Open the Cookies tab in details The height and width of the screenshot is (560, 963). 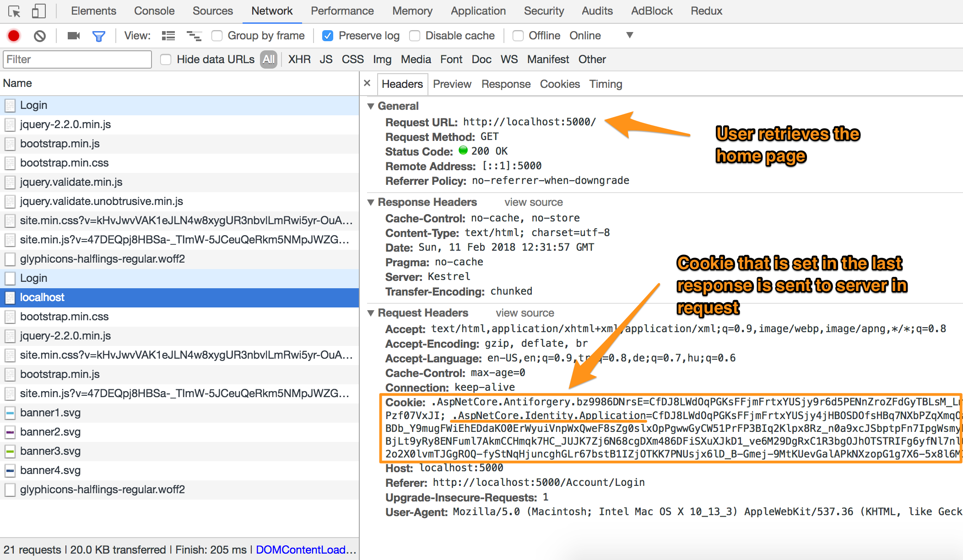coord(559,84)
